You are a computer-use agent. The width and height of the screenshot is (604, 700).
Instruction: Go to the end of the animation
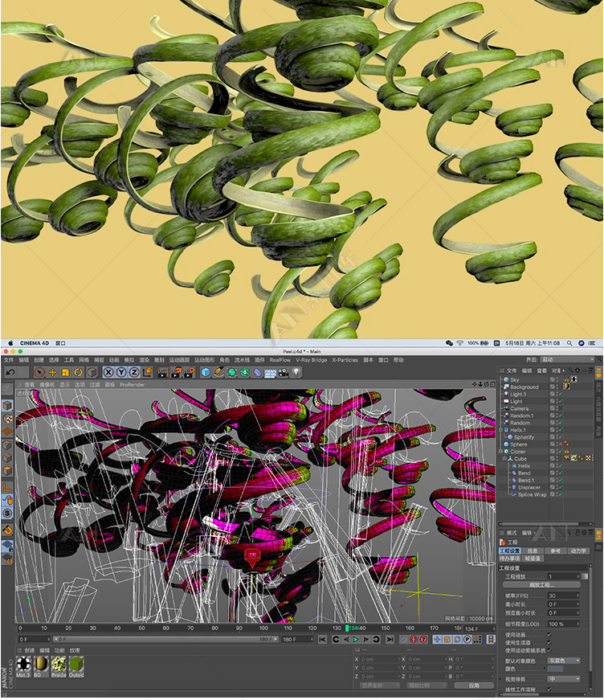(390, 640)
